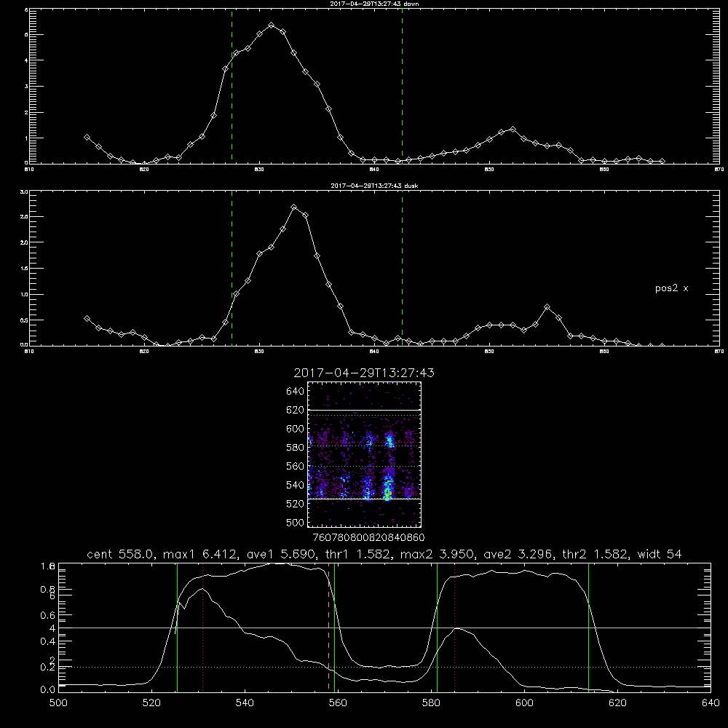Click the 820 x-axis label under the top plot
728x728 pixels.
pos(144,170)
